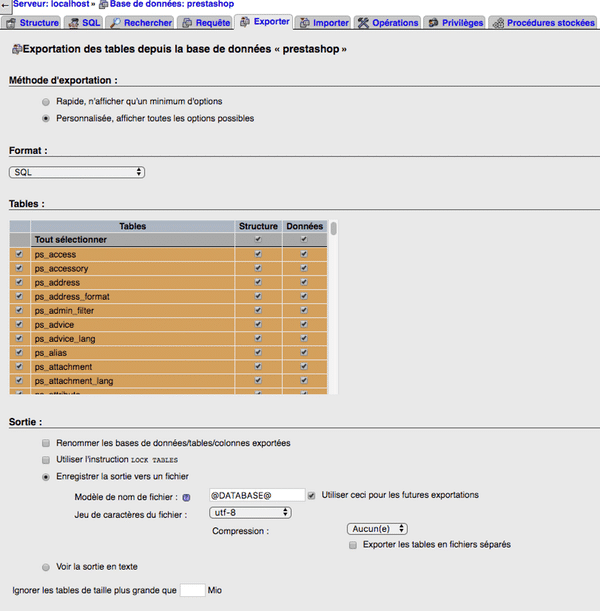Toggle Tout sélectionner Données checkbox
The width and height of the screenshot is (600, 611).
[x=304, y=239]
